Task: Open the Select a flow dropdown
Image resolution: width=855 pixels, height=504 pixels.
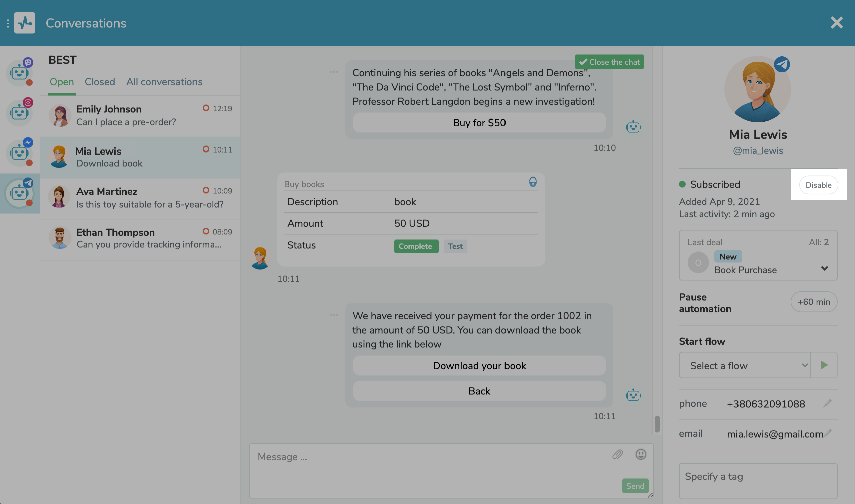Action: point(745,365)
